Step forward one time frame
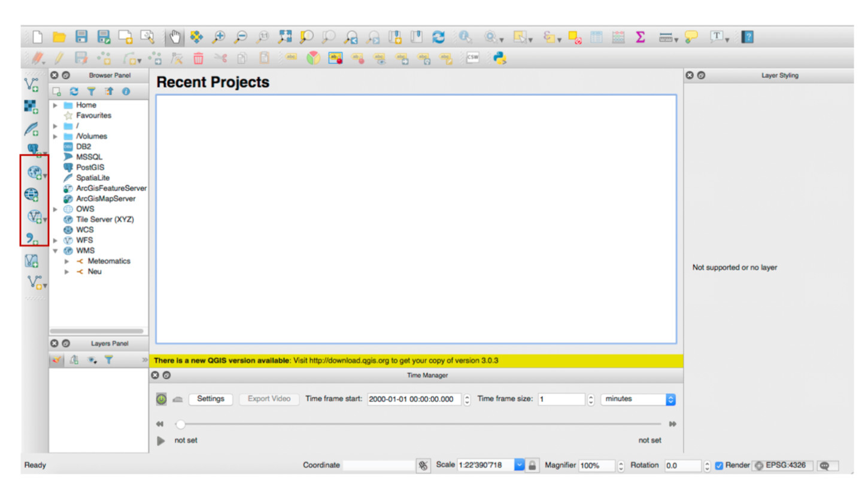The width and height of the screenshot is (868, 500). pos(673,424)
